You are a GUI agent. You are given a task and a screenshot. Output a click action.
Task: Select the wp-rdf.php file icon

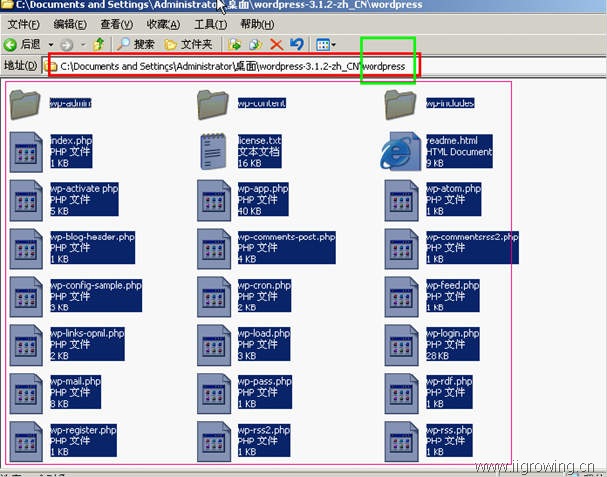[x=401, y=393]
